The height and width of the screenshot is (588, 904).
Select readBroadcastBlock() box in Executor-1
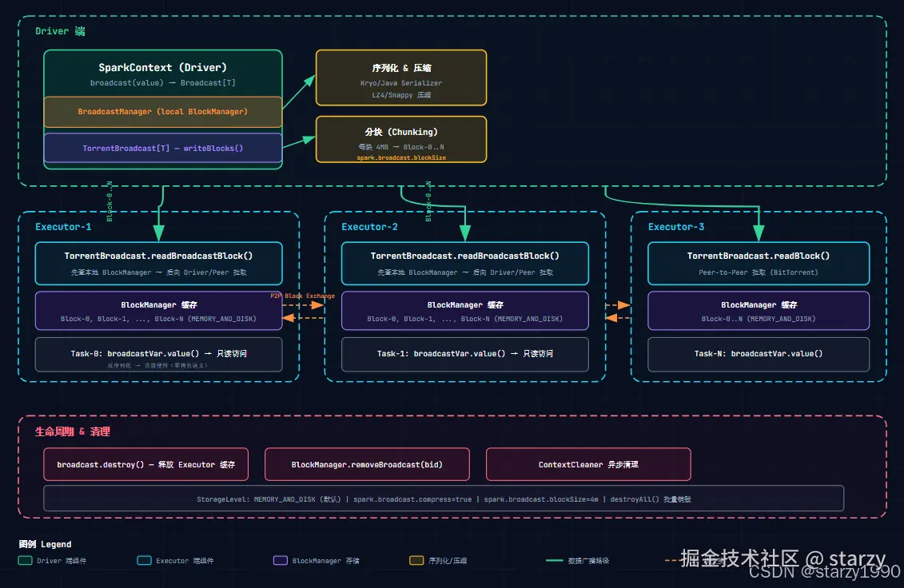pyautogui.click(x=158, y=264)
